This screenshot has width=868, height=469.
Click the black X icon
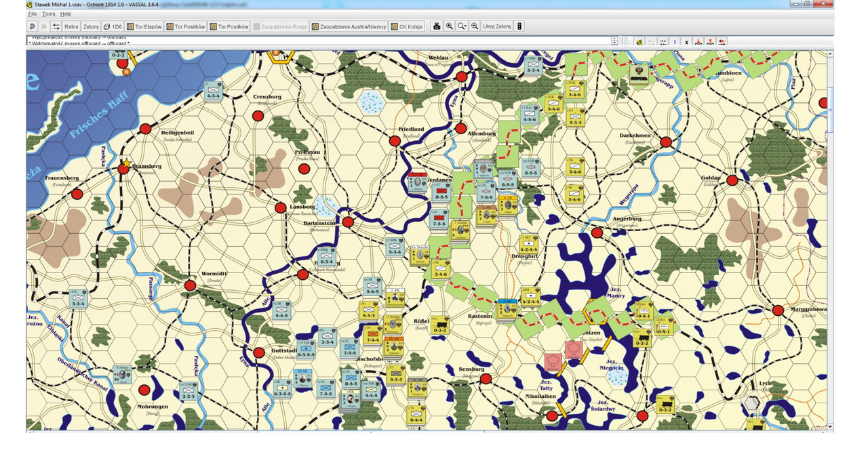686,42
